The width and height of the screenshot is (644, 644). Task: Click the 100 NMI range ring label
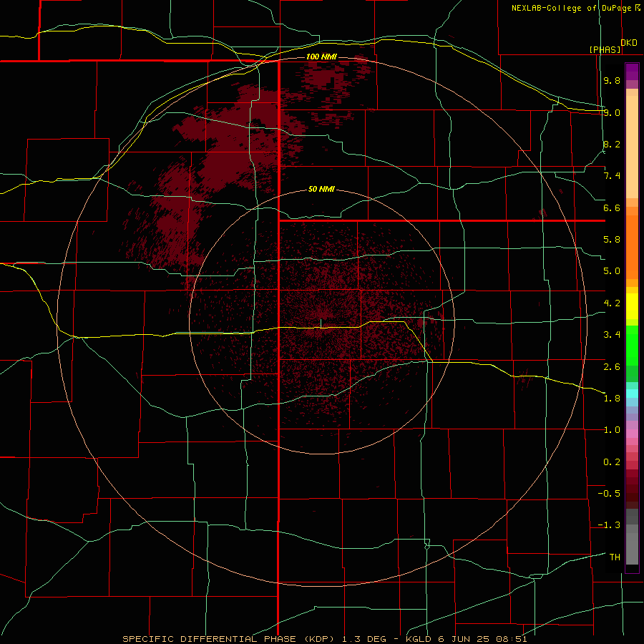(x=321, y=57)
